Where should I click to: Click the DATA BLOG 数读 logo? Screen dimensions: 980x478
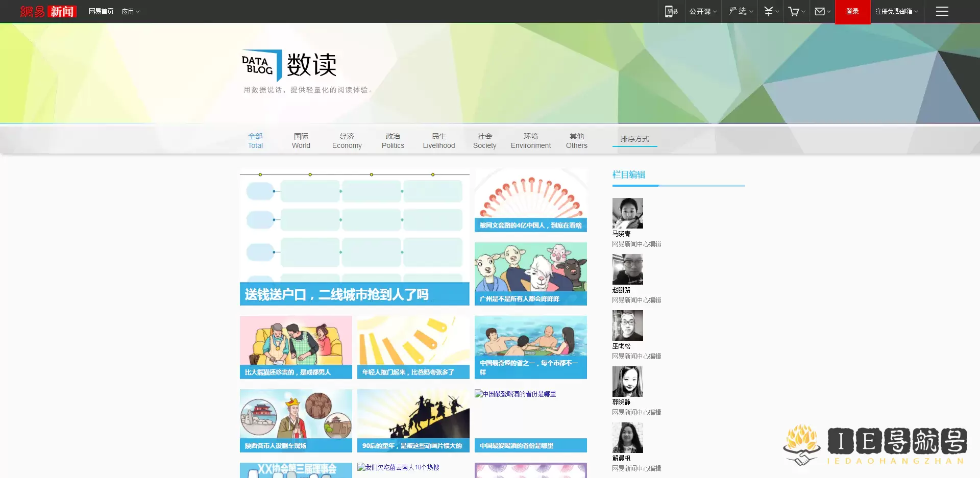[289, 65]
